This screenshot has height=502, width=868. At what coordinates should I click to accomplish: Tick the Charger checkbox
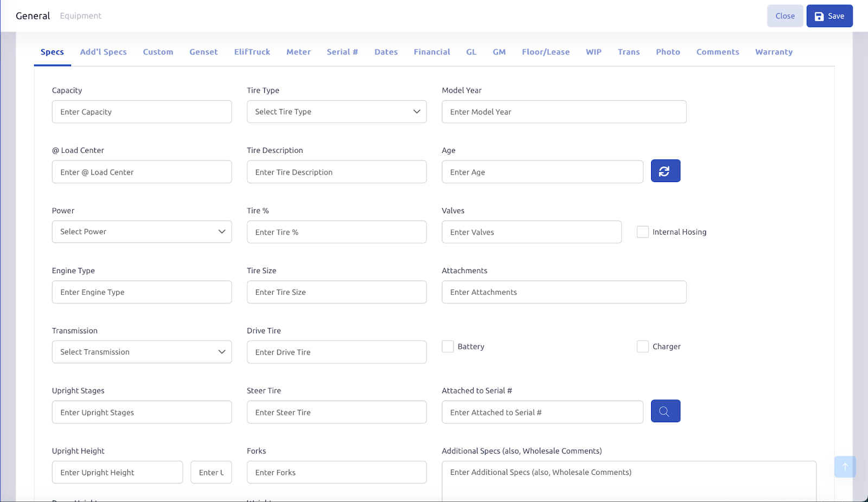click(x=643, y=346)
